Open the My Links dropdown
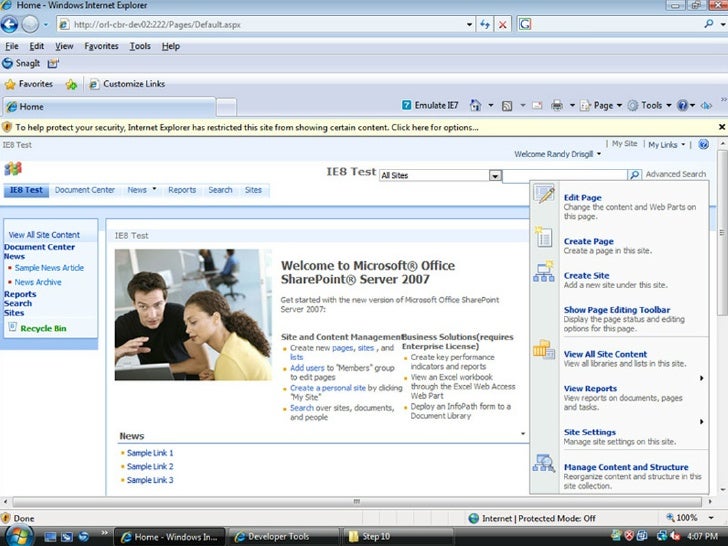This screenshot has height=546, width=728. [666, 144]
